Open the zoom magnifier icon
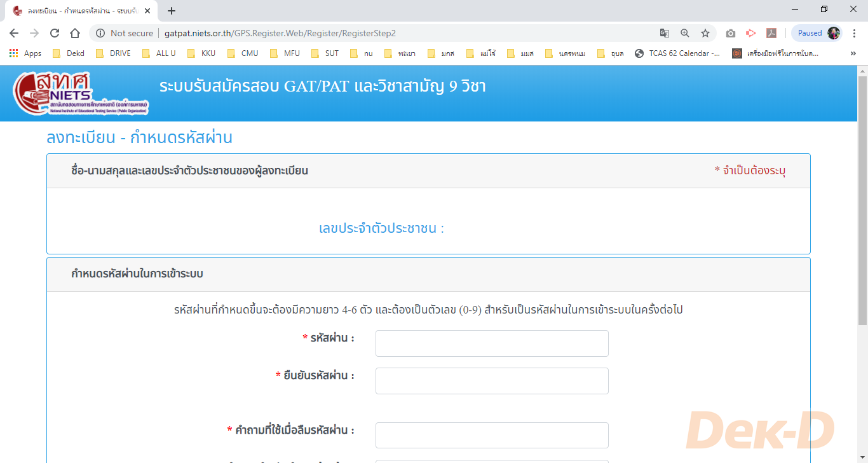The width and height of the screenshot is (868, 463). click(x=684, y=33)
